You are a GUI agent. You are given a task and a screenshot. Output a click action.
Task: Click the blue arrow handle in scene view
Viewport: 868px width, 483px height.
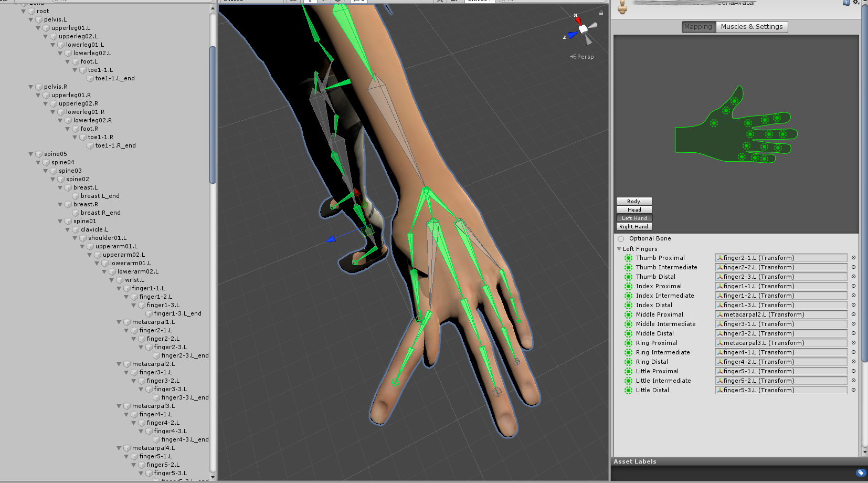(331, 239)
